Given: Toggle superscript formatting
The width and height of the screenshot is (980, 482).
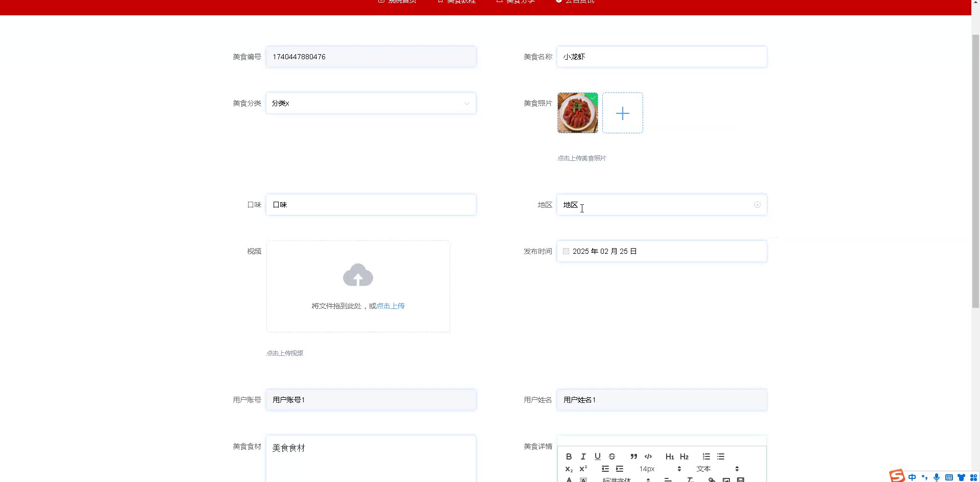Looking at the screenshot, I should click(583, 469).
